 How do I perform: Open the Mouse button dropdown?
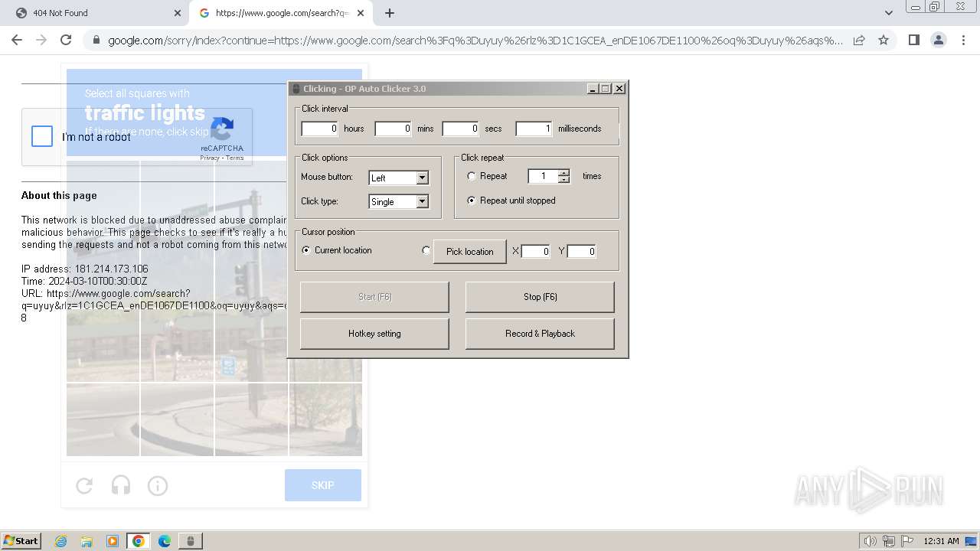coord(399,178)
